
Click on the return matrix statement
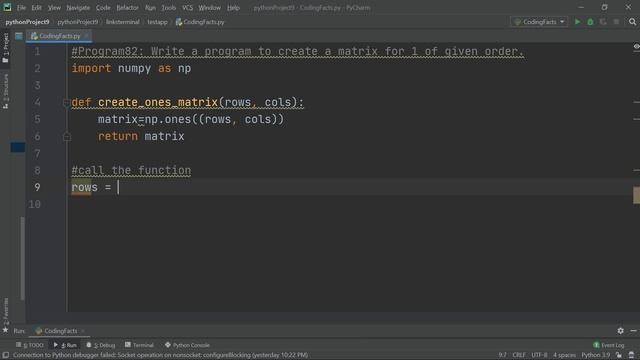141,136
